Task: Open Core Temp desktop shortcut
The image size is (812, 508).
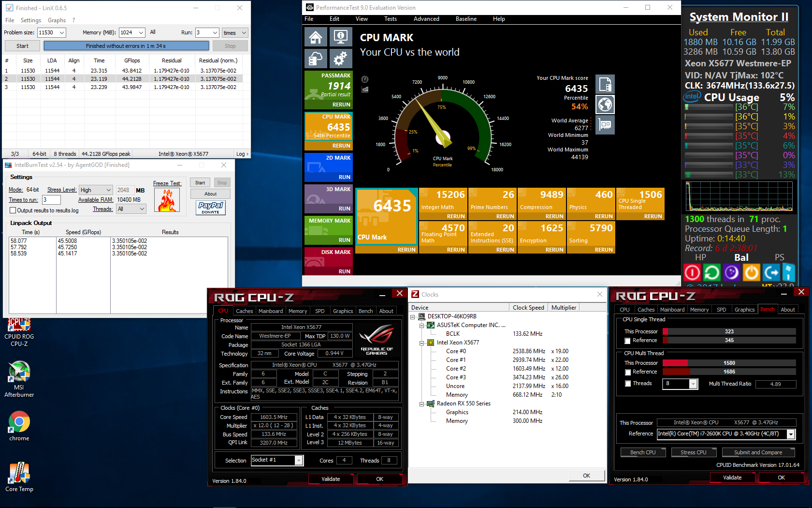Action: [19, 477]
